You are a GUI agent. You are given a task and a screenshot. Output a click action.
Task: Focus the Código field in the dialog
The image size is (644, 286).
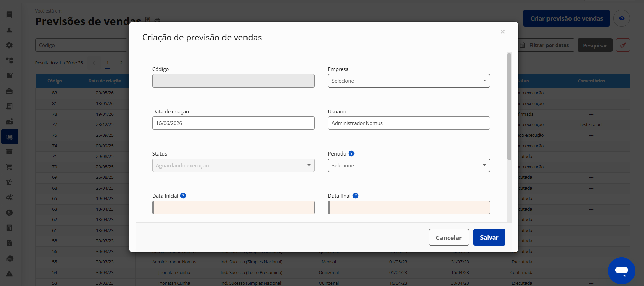(x=233, y=81)
